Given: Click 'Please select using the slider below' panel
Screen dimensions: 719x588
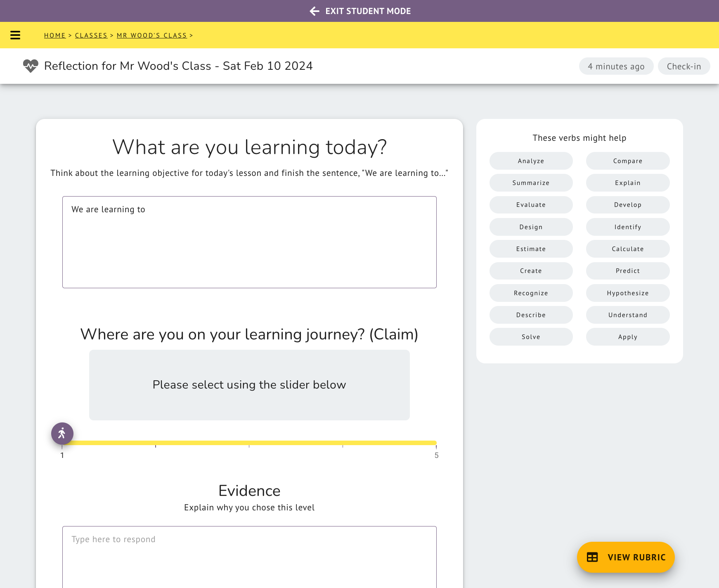Looking at the screenshot, I should pos(249,385).
